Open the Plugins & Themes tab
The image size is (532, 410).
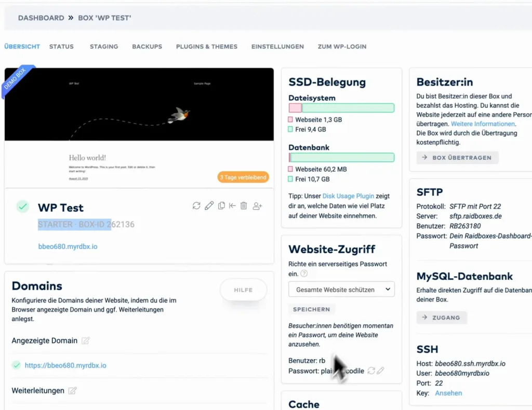(x=207, y=46)
